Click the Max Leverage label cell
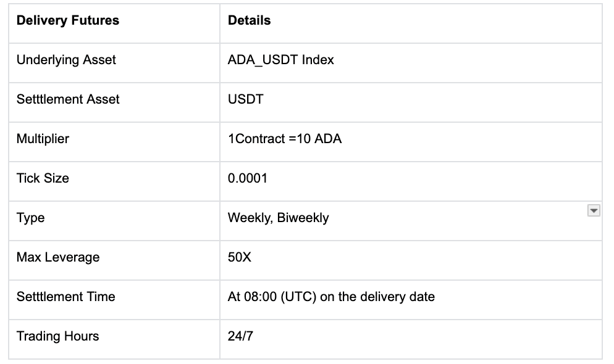 (x=58, y=257)
